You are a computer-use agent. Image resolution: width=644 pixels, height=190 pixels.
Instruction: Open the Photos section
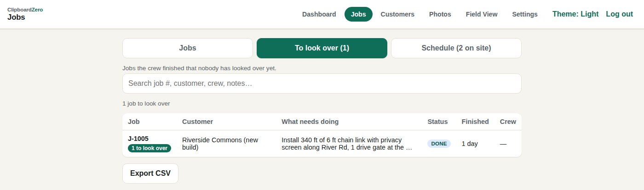click(x=440, y=14)
